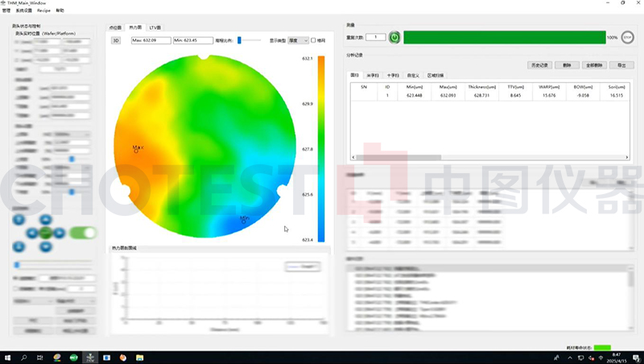
Task: Open Task View on taskbar
Action: pyautogui.click(x=39, y=358)
